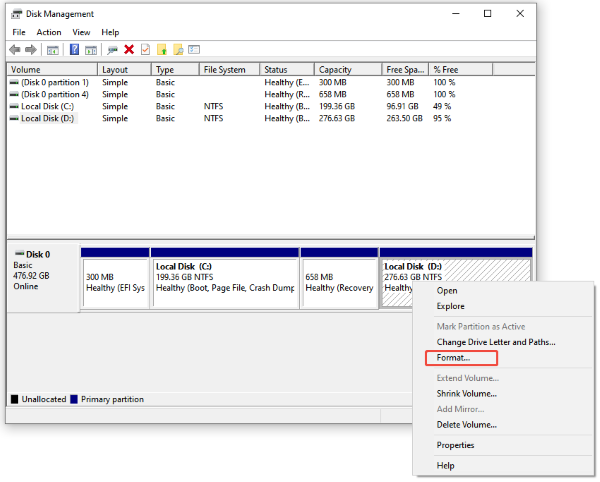Sort by the Status column header
The height and width of the screenshot is (482, 600).
287,70
